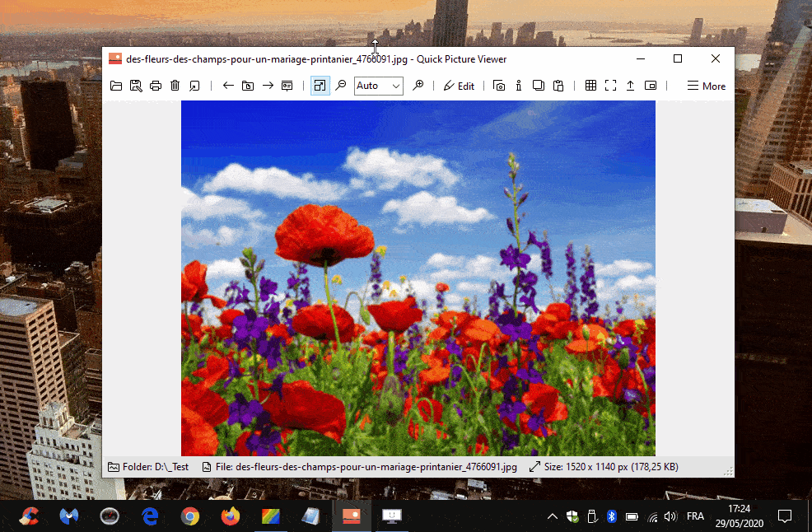Expand the hidden system tray icons chevron
Image resolution: width=812 pixels, height=532 pixels.
pos(553,516)
